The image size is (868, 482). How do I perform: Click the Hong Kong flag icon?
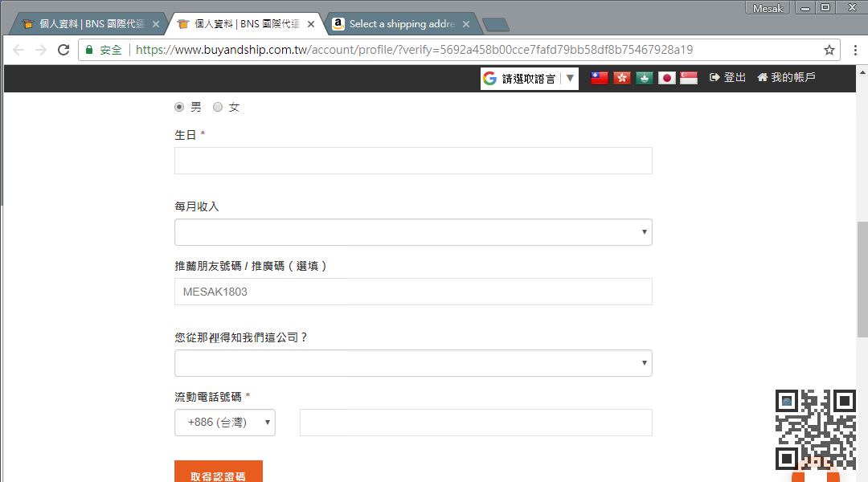pos(621,78)
